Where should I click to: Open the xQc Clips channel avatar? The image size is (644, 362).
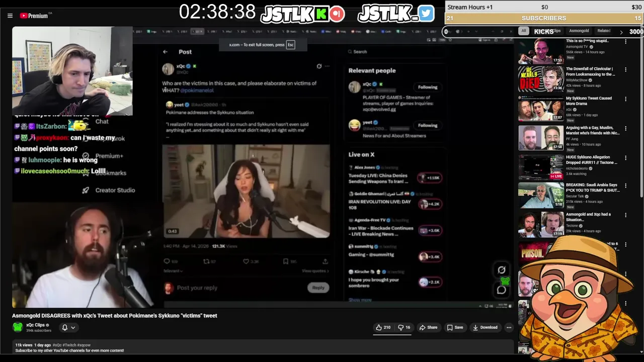[18, 327]
